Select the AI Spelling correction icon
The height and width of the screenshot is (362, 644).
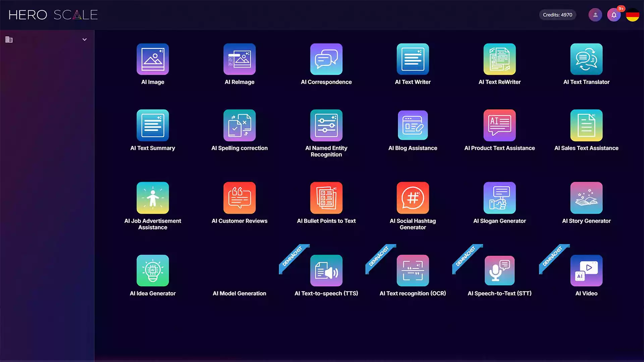(239, 125)
